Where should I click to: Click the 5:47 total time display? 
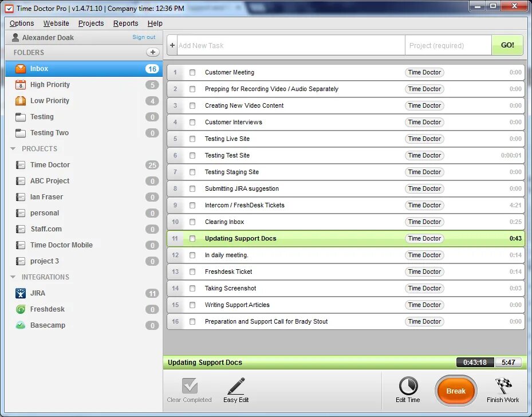[509, 363]
